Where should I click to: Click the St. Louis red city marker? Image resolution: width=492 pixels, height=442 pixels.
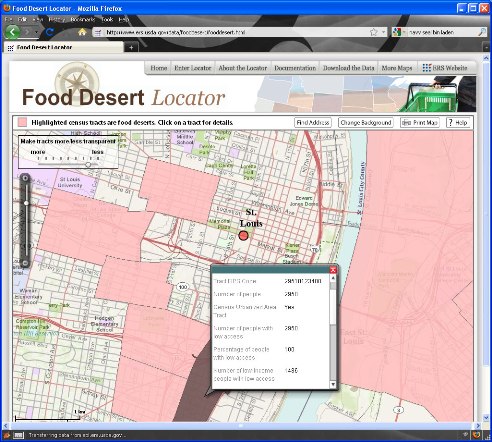(244, 236)
